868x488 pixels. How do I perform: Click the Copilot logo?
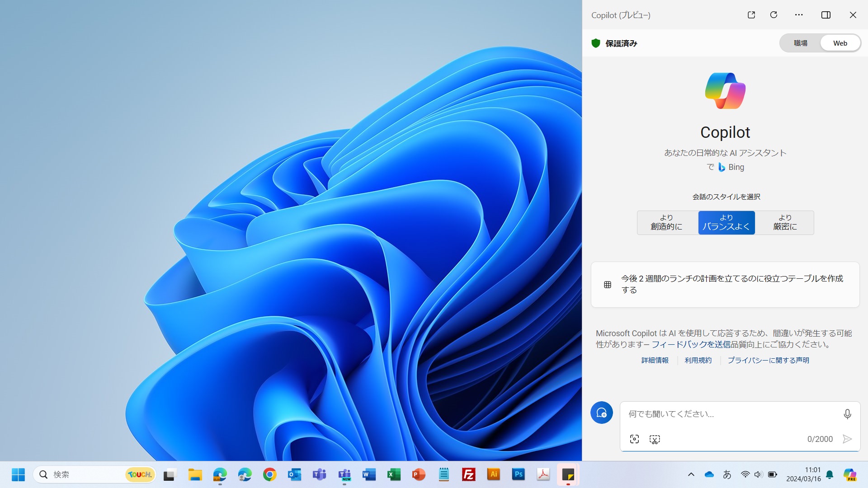[725, 91]
